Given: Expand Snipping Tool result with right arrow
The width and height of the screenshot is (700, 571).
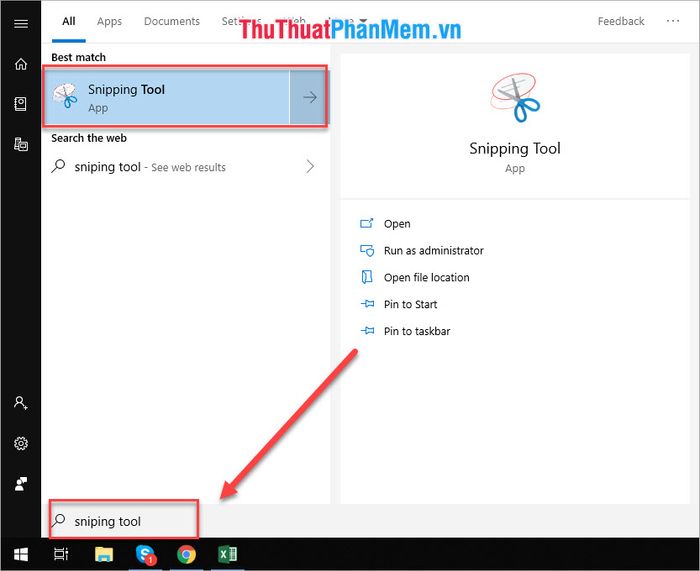Looking at the screenshot, I should click(x=309, y=97).
